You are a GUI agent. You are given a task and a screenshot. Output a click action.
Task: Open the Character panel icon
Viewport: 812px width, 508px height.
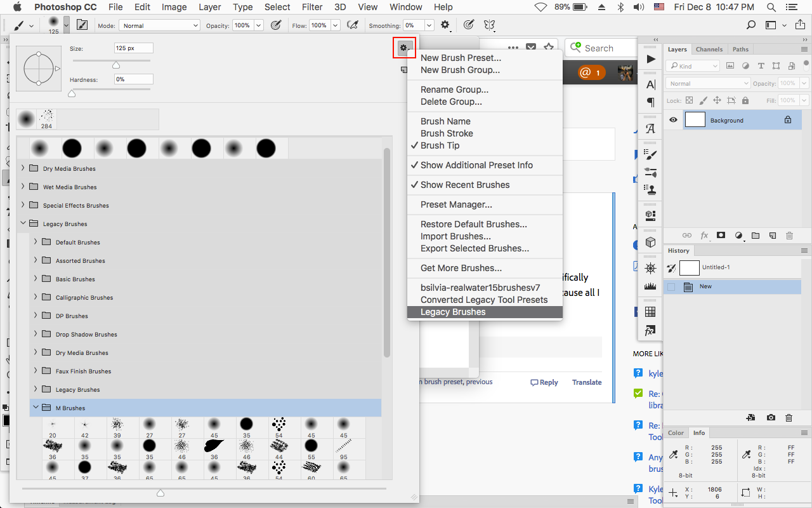point(651,85)
